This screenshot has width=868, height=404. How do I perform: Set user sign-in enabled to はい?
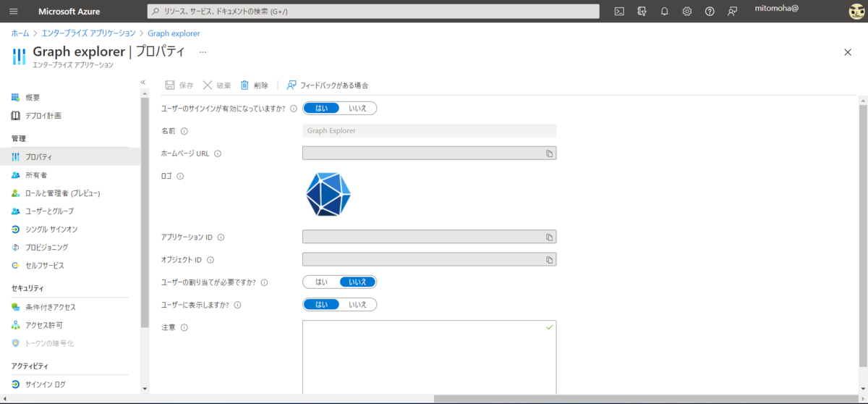pos(322,108)
